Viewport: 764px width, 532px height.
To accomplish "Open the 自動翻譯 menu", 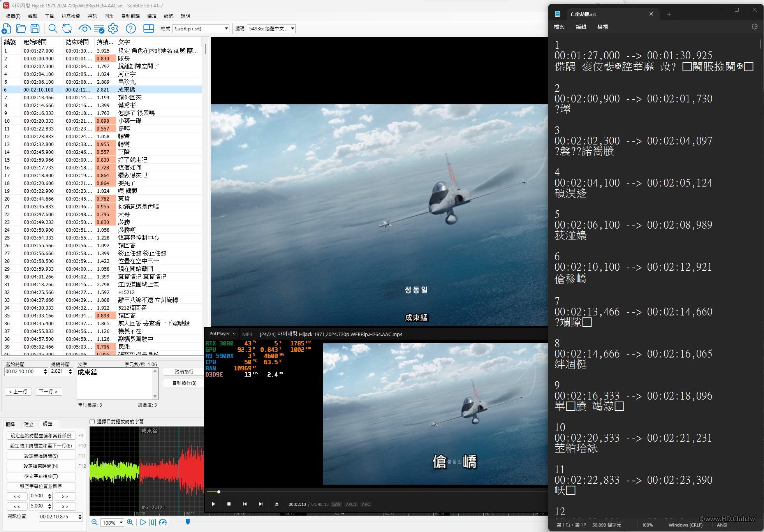I will [130, 16].
